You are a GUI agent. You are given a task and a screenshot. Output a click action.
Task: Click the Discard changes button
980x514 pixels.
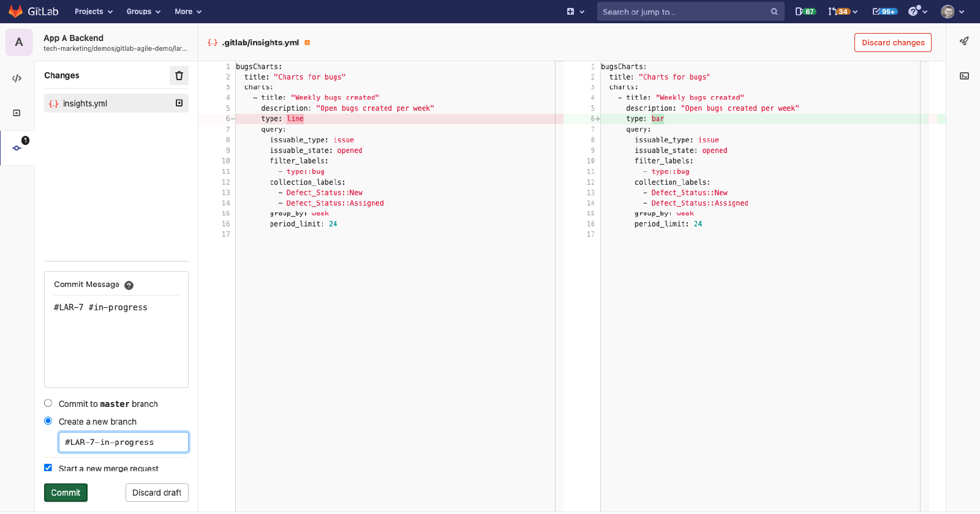tap(892, 43)
